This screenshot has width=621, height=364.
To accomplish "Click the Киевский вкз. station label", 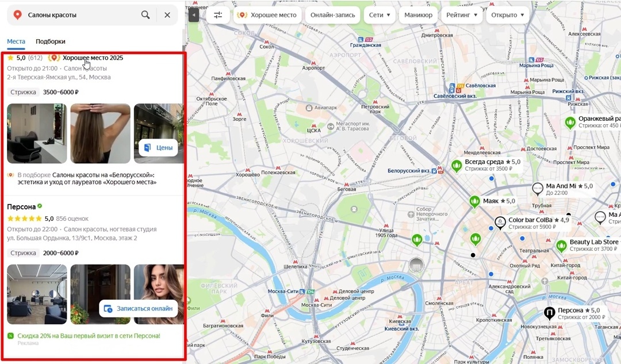I will [401, 329].
